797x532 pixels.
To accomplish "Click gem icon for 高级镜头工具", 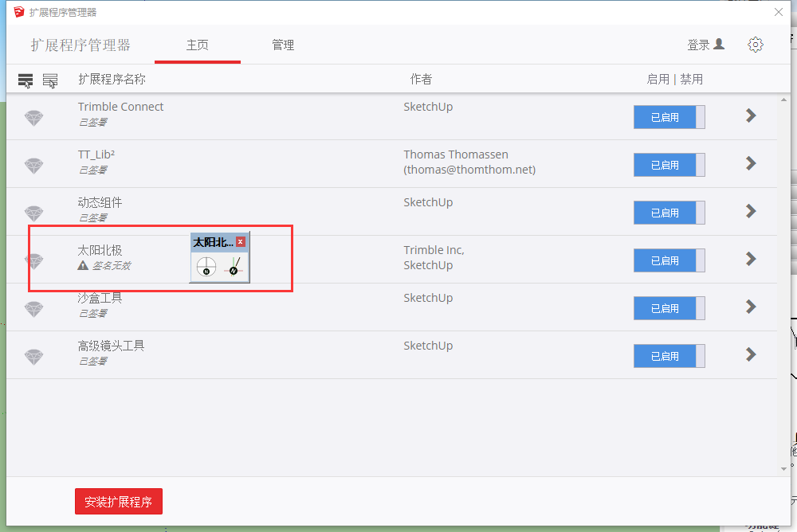I will (x=34, y=357).
